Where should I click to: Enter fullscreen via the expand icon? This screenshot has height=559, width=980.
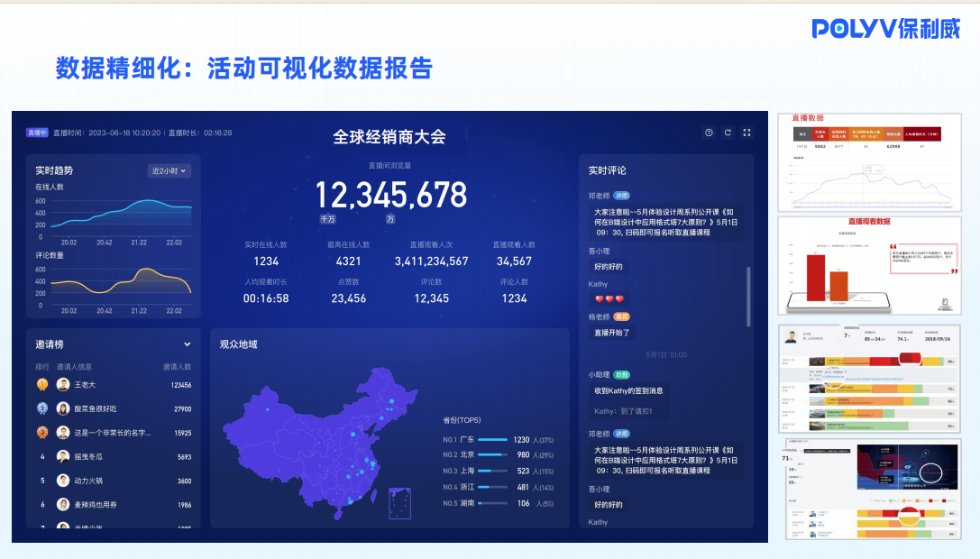pyautogui.click(x=746, y=133)
